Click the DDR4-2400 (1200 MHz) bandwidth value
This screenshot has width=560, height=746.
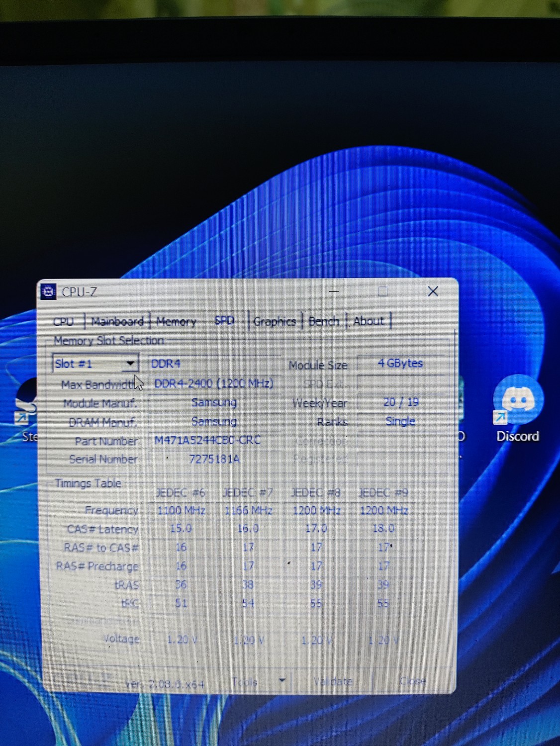point(214,383)
